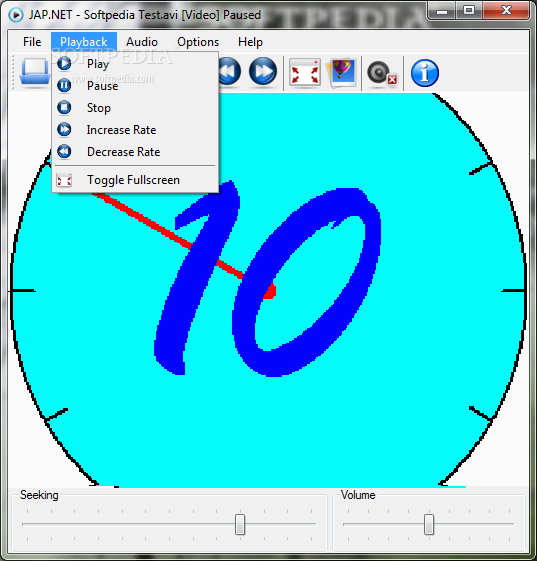Click the Decrease Rate menu icon

(64, 151)
